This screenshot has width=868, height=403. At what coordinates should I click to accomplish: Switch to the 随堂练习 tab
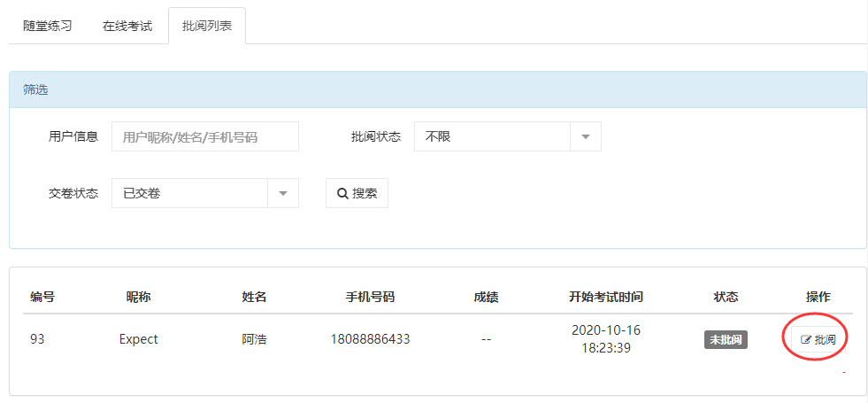tap(48, 26)
